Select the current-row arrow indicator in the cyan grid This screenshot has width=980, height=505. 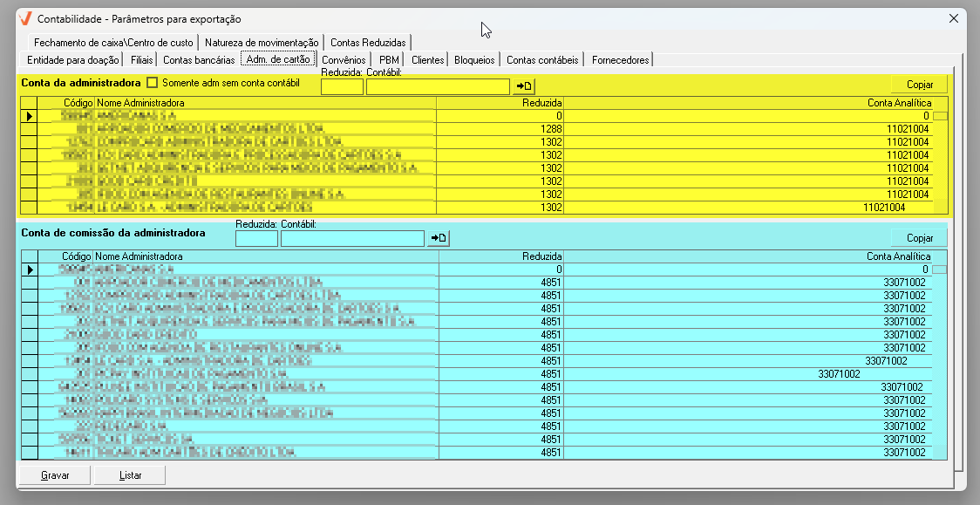coord(30,270)
